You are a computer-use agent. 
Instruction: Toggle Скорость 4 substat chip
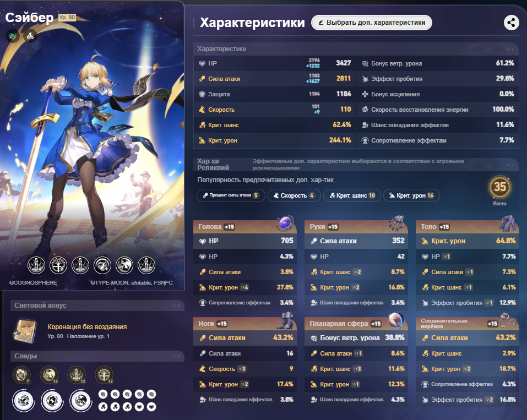[x=294, y=195]
